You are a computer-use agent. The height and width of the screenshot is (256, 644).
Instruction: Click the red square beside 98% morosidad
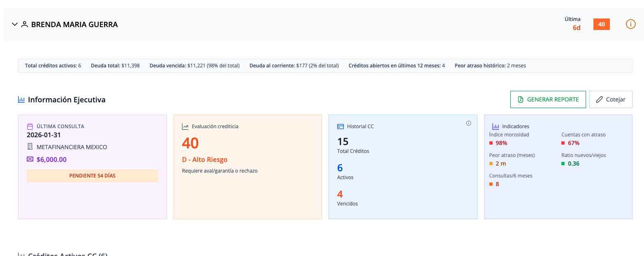(491, 143)
